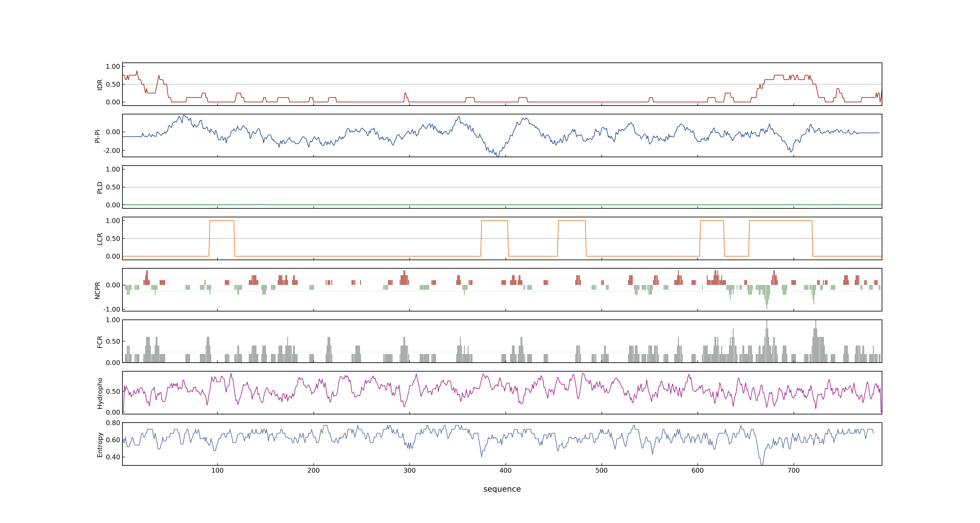Image resolution: width=980 pixels, height=523 pixels.
Task: Click the 0.50 tick on FCR axis
Action: tap(113, 341)
